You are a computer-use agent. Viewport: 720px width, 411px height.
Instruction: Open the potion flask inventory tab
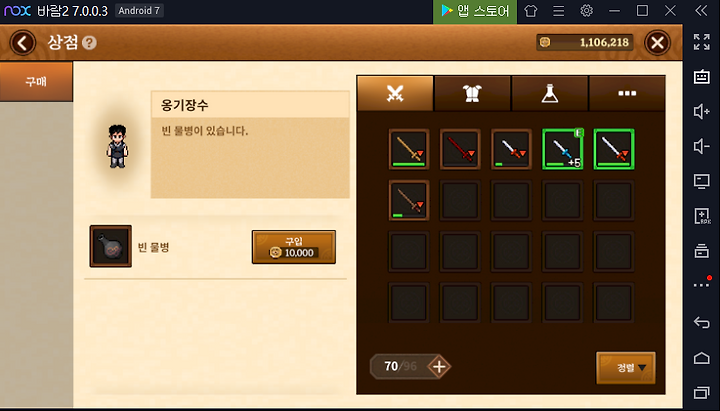pyautogui.click(x=550, y=93)
